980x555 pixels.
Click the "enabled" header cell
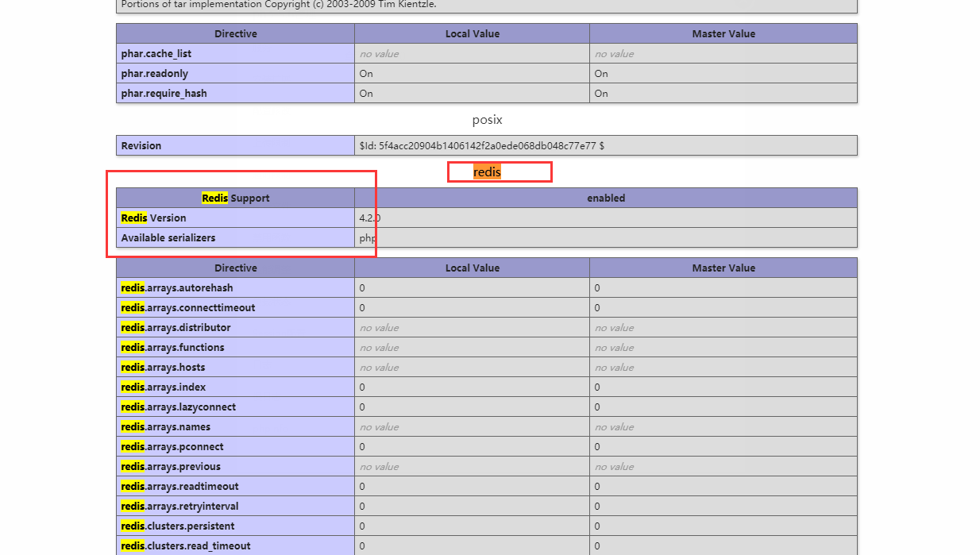click(606, 198)
